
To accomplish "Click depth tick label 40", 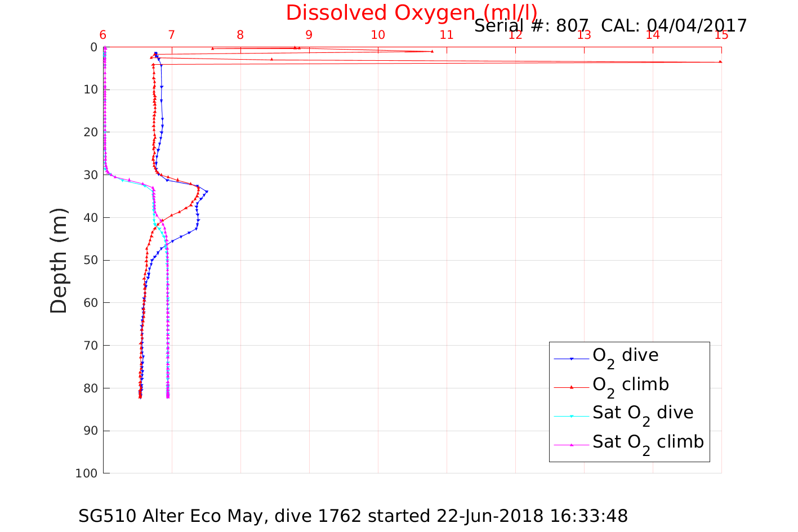I will pyautogui.click(x=91, y=218).
